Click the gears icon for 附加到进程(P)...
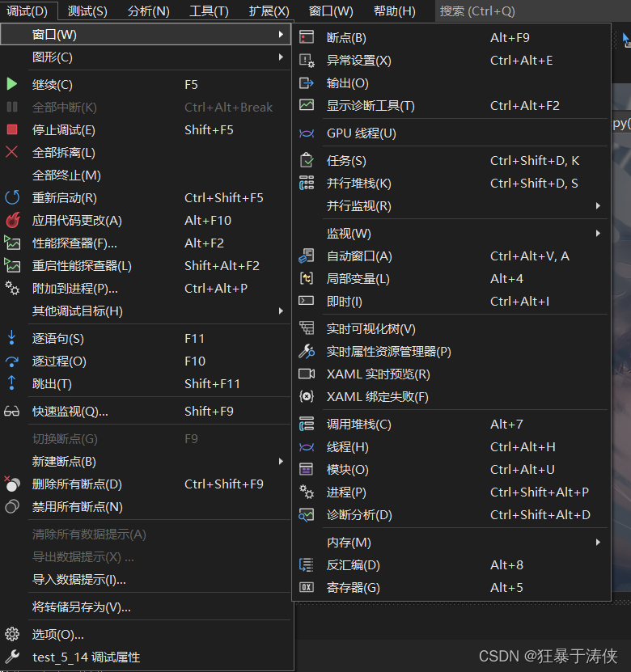Screen dimensions: 631x672 [12, 288]
